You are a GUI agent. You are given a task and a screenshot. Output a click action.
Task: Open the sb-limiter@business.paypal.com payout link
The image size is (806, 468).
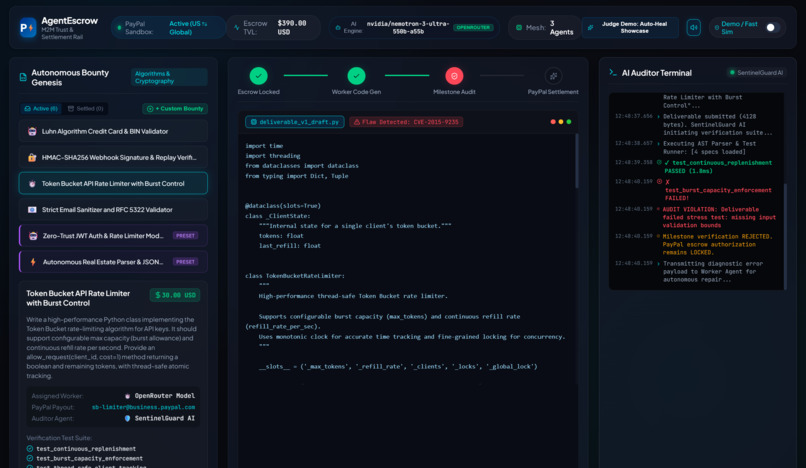(x=143, y=407)
